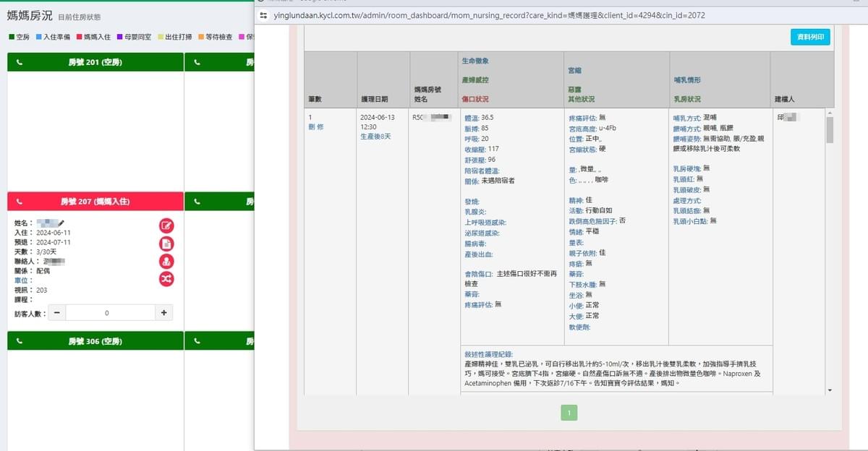Viewport: 868px width, 451px height.
Task: Decrease visitor count with the minus button
Action: [57, 313]
